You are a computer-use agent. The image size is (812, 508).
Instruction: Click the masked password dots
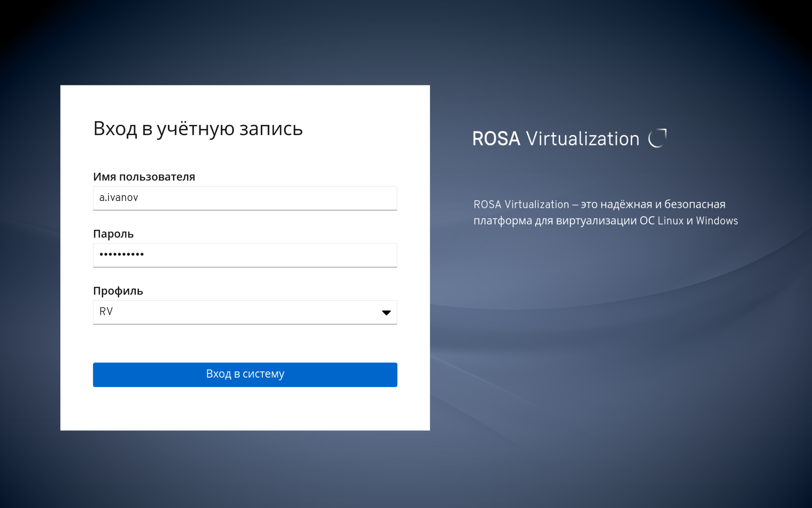(121, 255)
